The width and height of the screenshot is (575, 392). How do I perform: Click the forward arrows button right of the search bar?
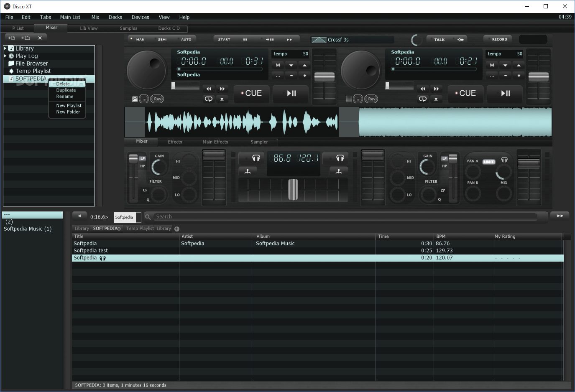(x=560, y=216)
